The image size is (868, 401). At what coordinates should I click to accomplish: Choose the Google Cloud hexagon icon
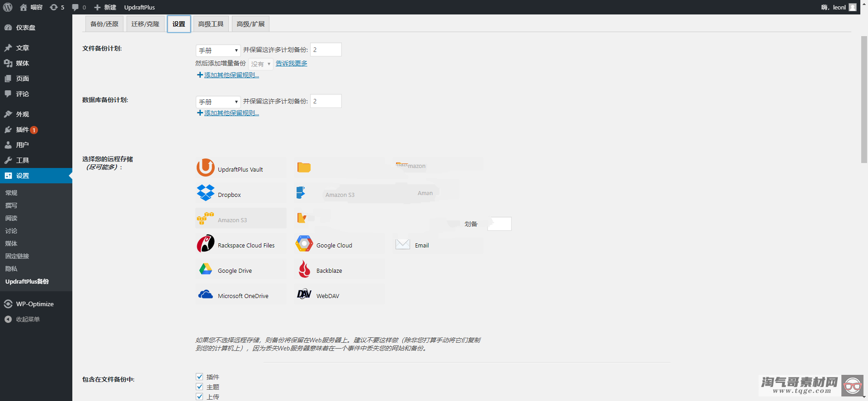click(304, 243)
